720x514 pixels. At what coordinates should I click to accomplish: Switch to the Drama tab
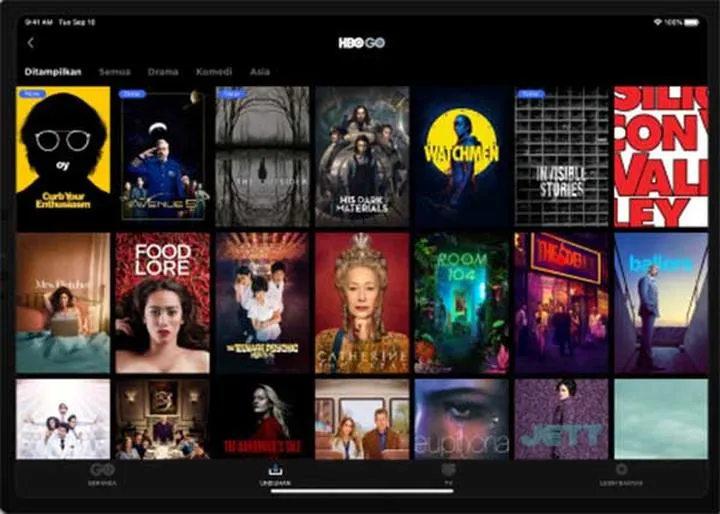[163, 72]
